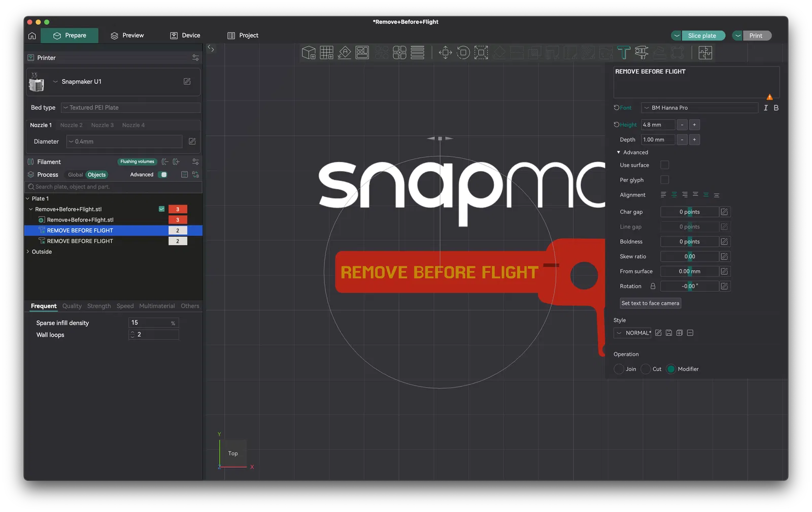Open the nozzle Diameter dropdown
Screen dimensions: 812x512
coord(124,142)
